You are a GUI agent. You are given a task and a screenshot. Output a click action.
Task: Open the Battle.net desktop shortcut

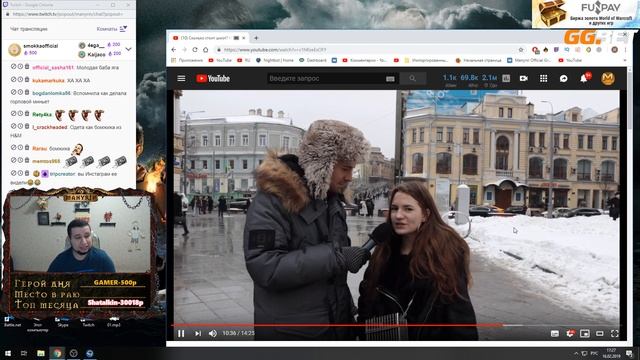pos(12,322)
